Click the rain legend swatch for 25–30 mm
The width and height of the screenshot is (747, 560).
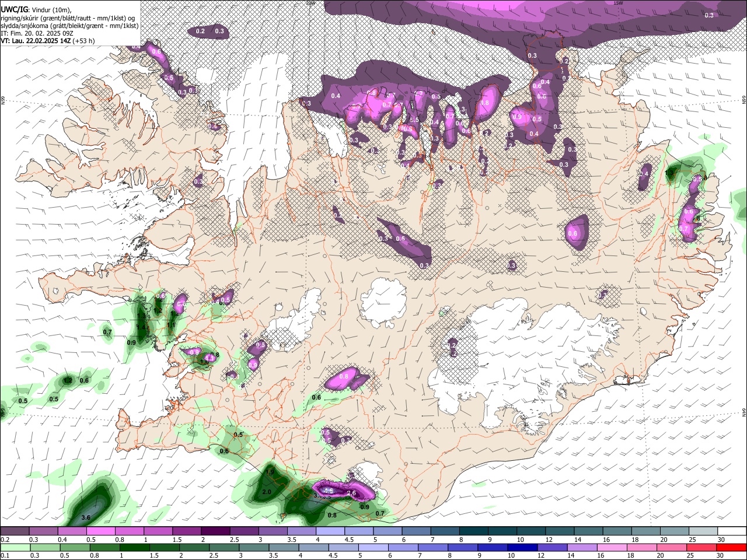pyautogui.click(x=701, y=548)
